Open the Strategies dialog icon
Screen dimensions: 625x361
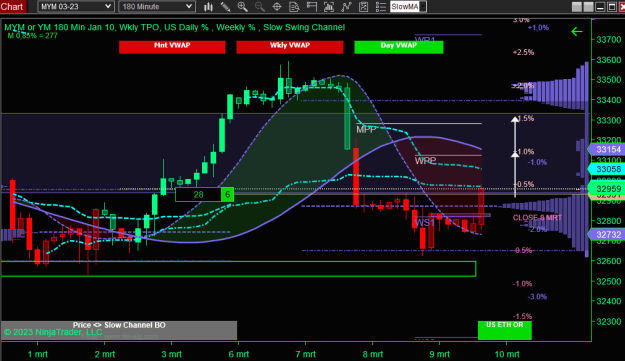tap(364, 6)
